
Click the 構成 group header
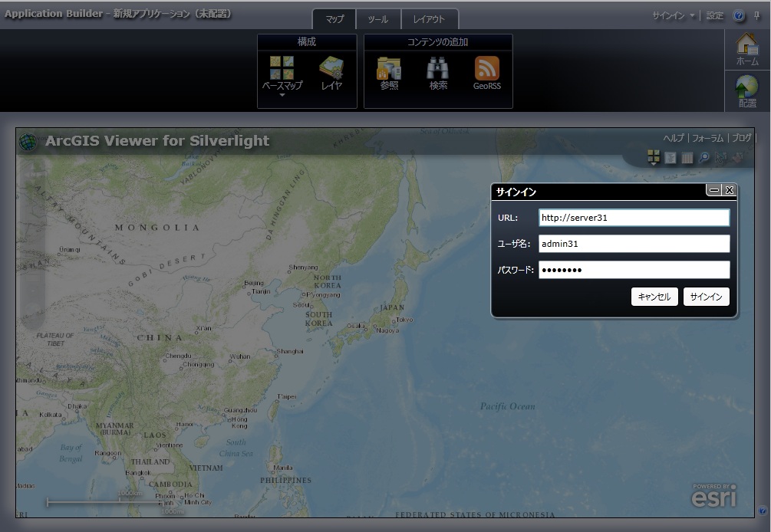coord(307,41)
